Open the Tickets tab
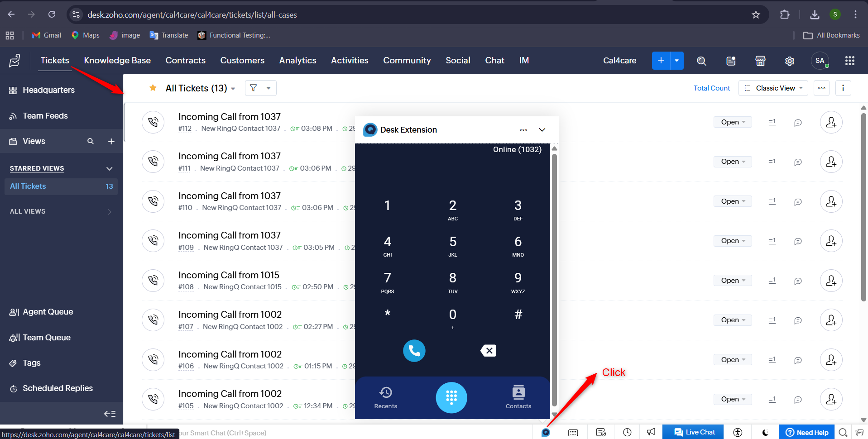Image resolution: width=868 pixels, height=439 pixels. [x=55, y=61]
